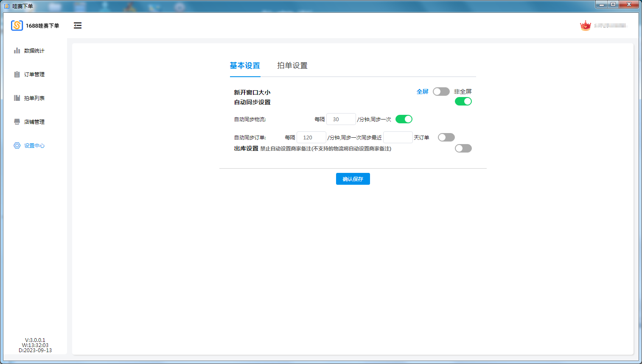Go to 拍单列表 in the sidebar
Image resolution: width=642 pixels, height=364 pixels.
pos(34,98)
